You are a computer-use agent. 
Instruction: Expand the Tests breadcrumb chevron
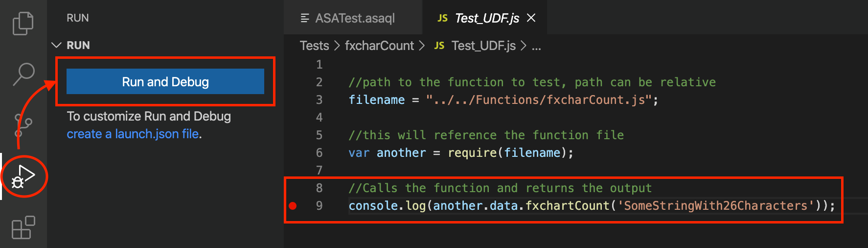(x=337, y=46)
